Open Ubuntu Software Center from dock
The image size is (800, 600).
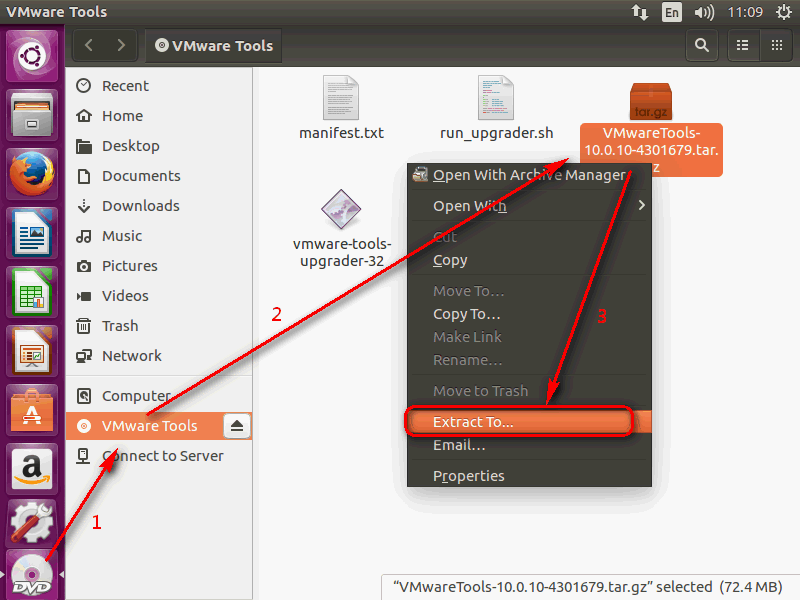[x=32, y=411]
